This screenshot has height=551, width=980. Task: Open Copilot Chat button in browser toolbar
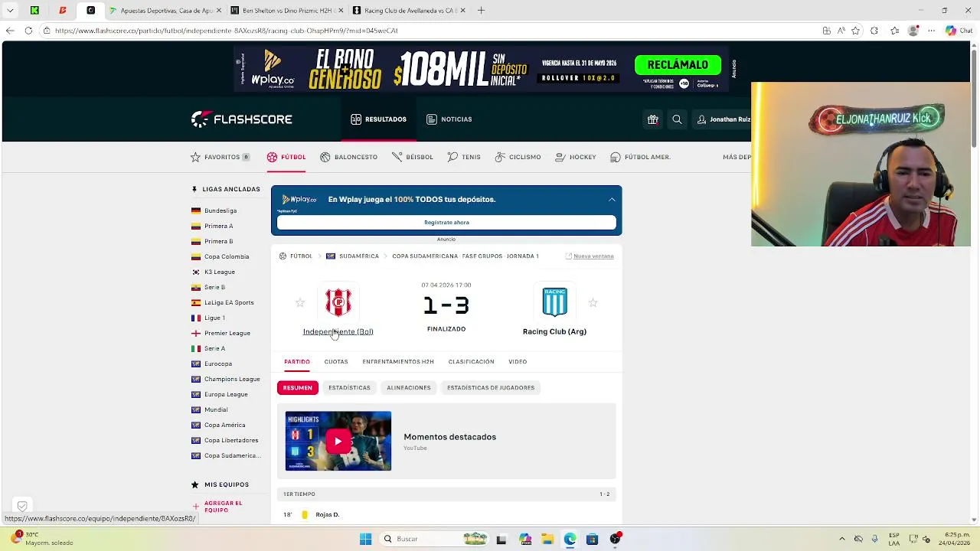pyautogui.click(x=957, y=31)
